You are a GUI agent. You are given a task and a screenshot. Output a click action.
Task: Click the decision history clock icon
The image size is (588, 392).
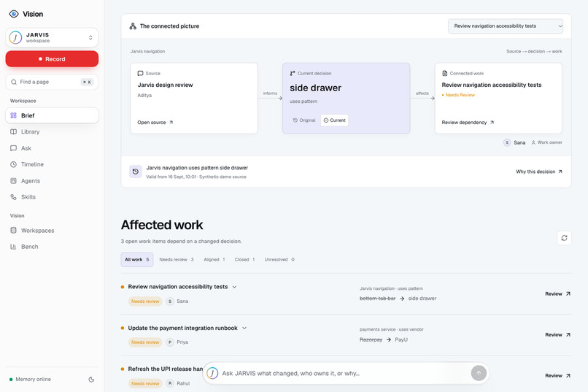tap(136, 172)
